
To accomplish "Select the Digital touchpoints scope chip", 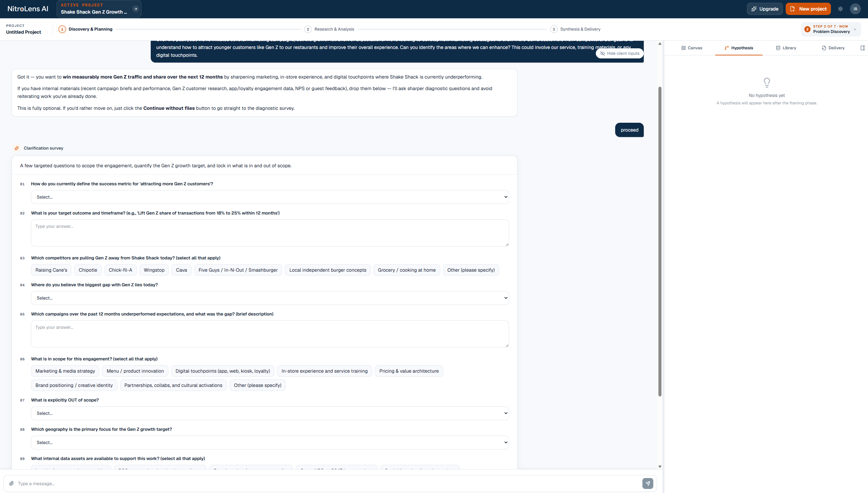I will (x=223, y=371).
